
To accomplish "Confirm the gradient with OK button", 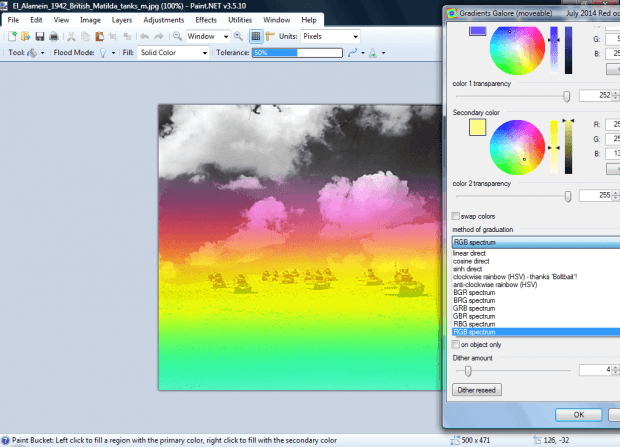I will pyautogui.click(x=578, y=415).
